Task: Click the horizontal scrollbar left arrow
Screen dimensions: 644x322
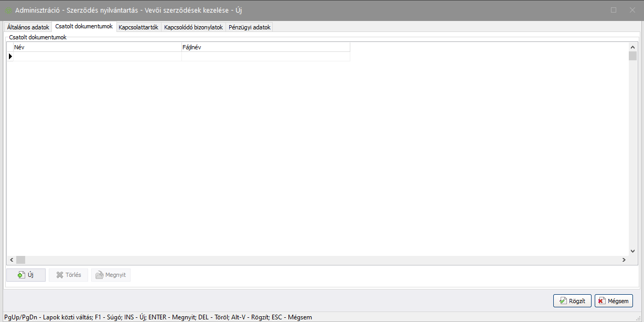Action: pos(11,260)
